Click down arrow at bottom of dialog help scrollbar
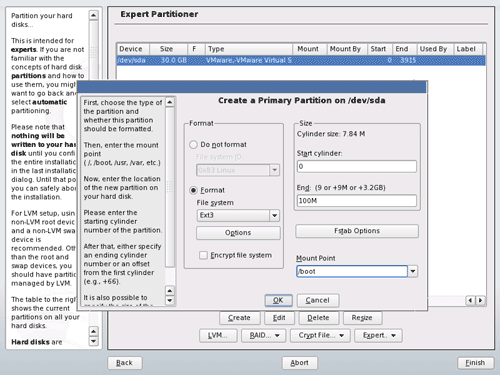 point(170,300)
